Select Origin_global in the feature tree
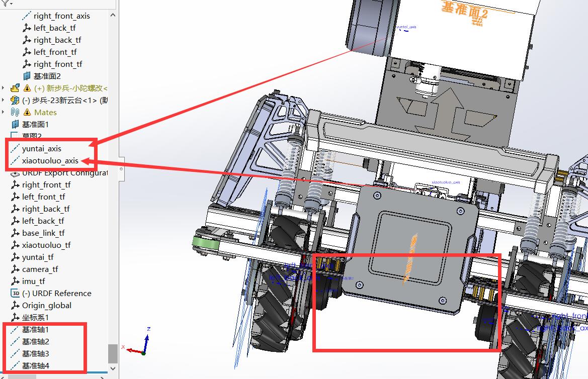 coord(47,306)
